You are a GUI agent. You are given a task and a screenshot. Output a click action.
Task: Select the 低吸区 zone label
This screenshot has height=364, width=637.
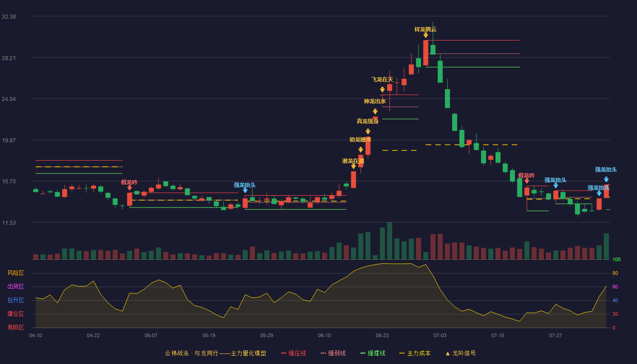point(15,327)
